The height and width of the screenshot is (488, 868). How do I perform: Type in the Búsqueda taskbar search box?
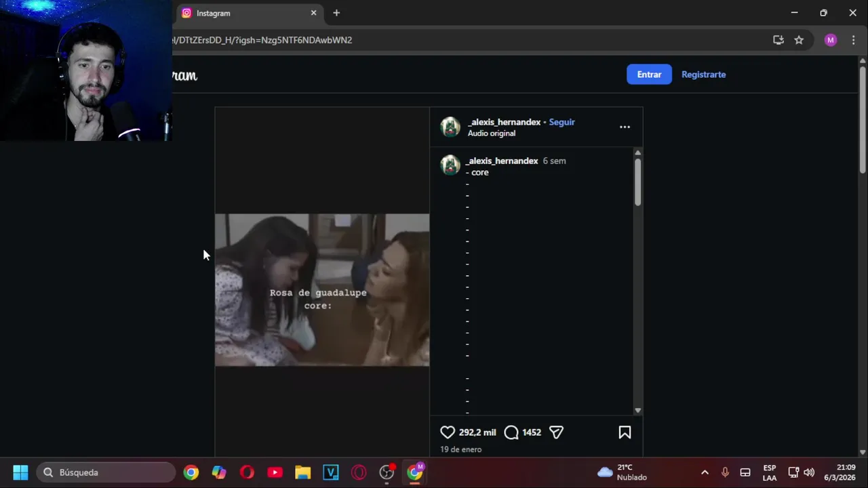coord(106,472)
